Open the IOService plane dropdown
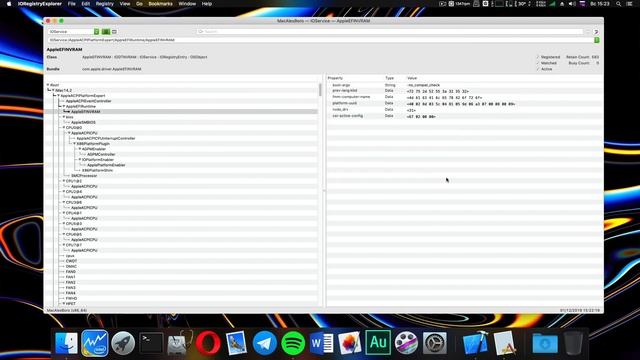 (73, 31)
